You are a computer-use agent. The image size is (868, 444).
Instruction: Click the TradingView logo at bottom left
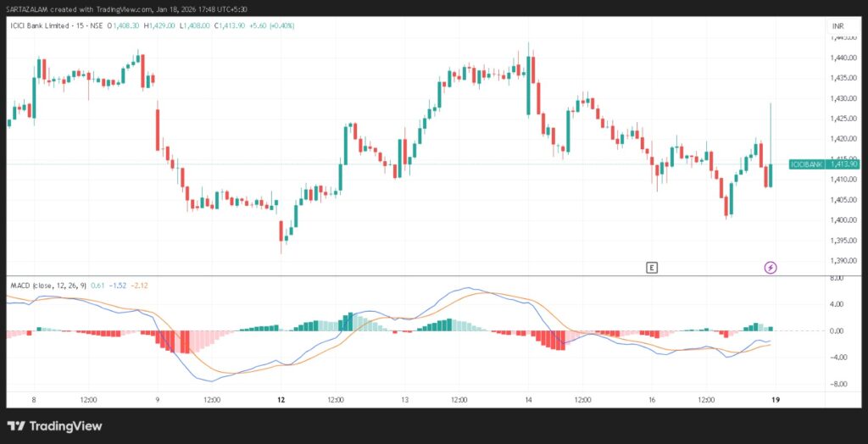(x=54, y=425)
